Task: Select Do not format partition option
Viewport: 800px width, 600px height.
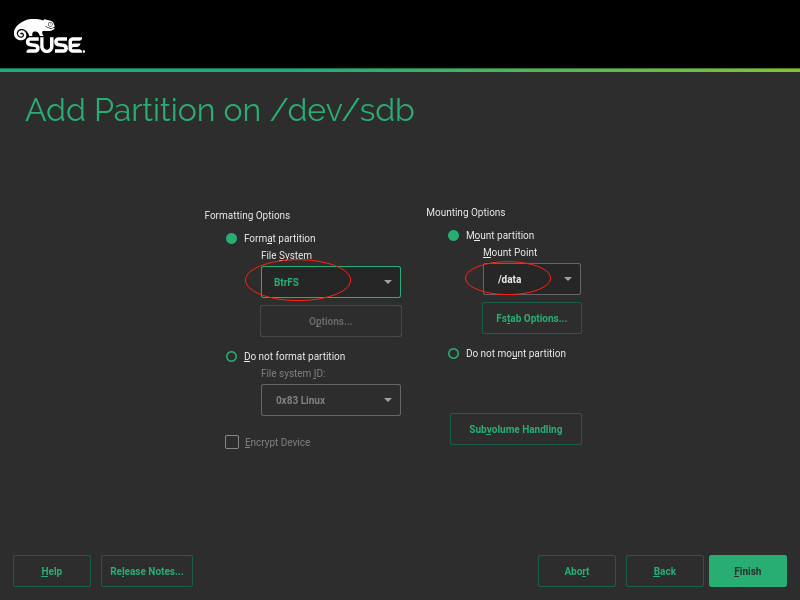Action: [231, 356]
